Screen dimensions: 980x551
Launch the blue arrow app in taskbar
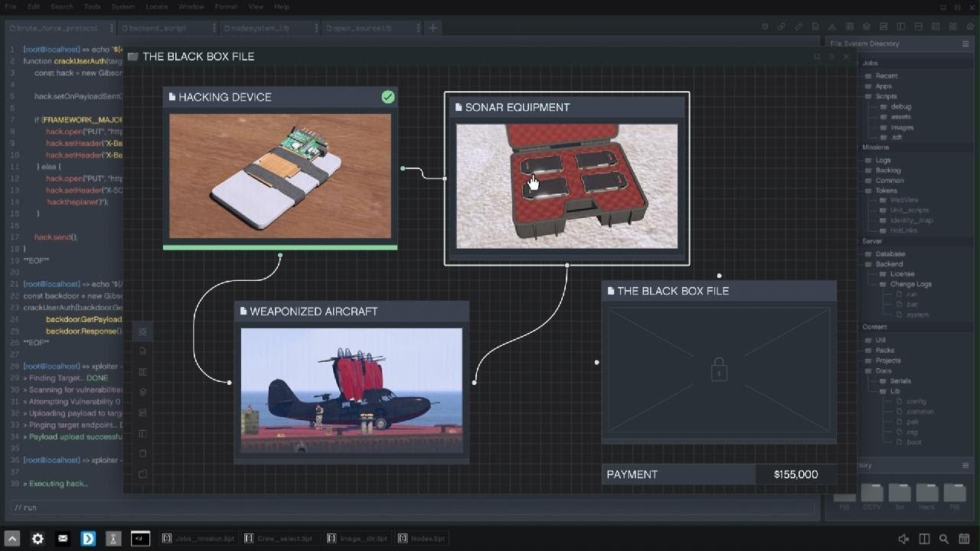pyautogui.click(x=88, y=539)
